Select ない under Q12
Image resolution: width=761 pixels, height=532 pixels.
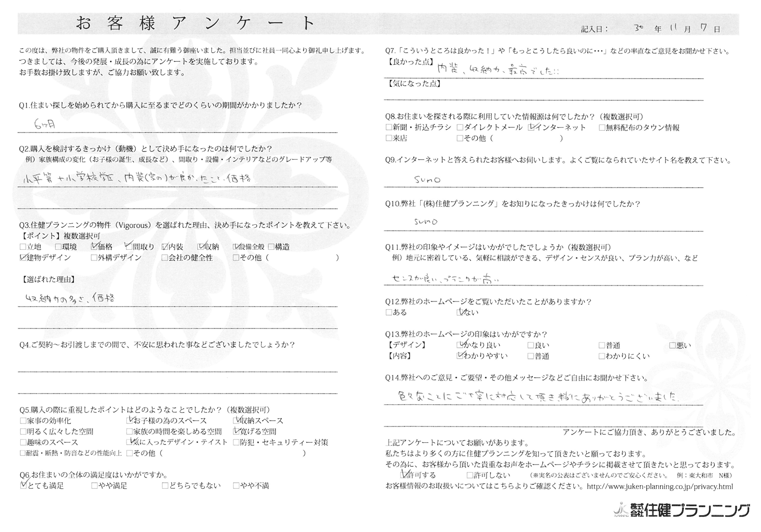pos(460,313)
